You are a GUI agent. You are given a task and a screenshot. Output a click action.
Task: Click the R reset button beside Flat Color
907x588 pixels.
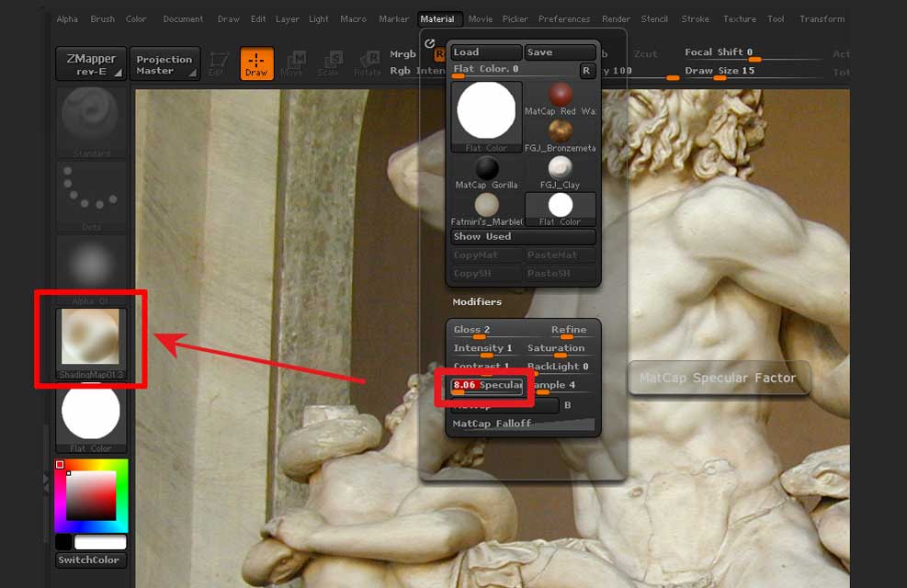pyautogui.click(x=586, y=70)
